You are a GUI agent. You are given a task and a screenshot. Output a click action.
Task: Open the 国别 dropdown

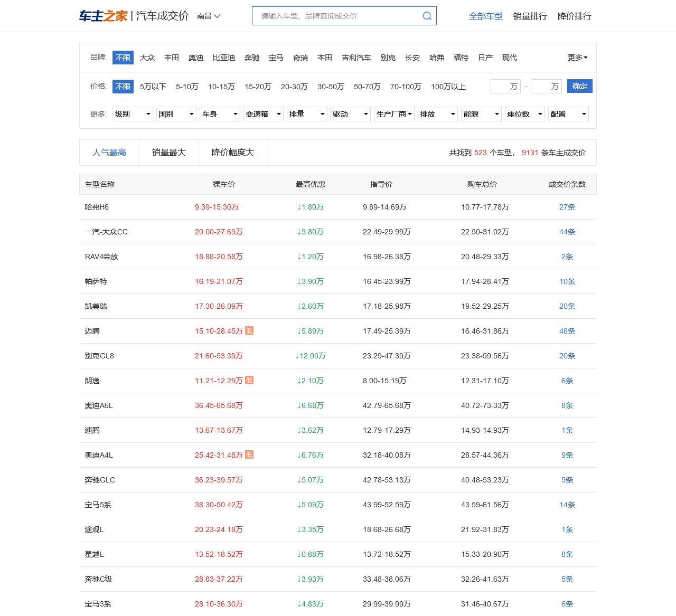(x=176, y=114)
